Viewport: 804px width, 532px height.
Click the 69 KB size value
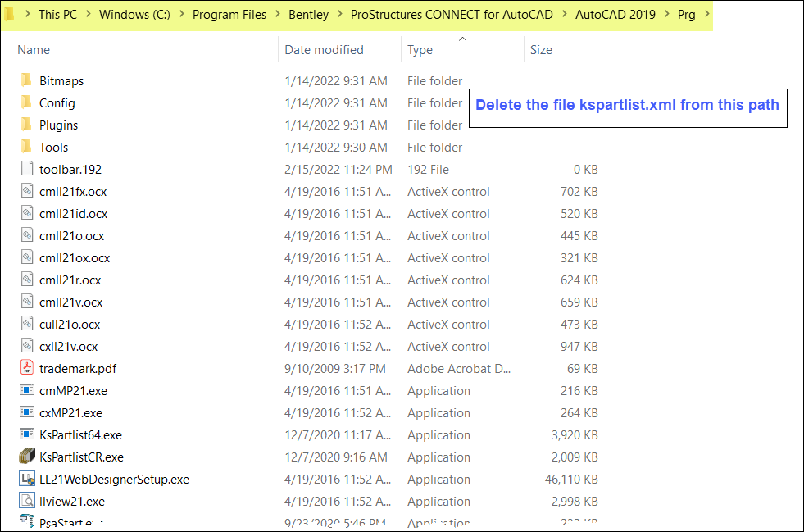point(583,368)
